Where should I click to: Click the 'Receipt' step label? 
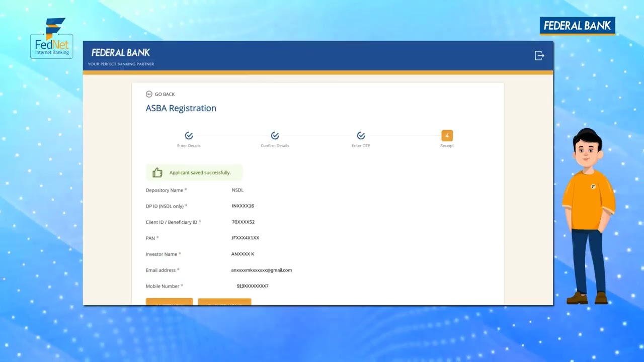coord(447,146)
